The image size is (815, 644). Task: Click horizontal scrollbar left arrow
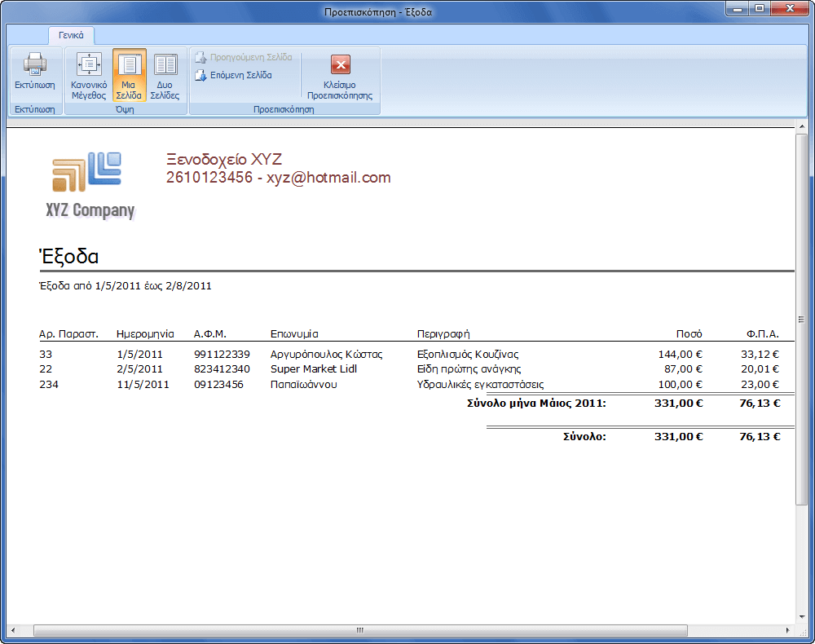coord(13,630)
